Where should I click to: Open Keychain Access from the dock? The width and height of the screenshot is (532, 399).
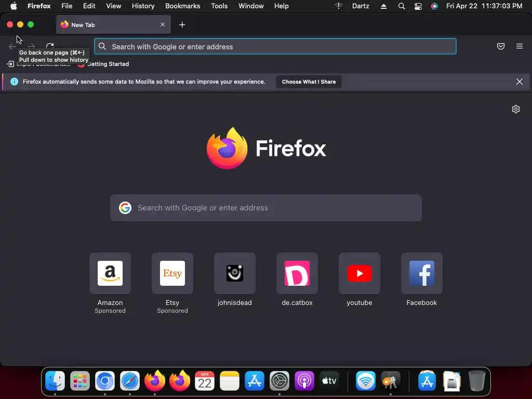point(391,381)
